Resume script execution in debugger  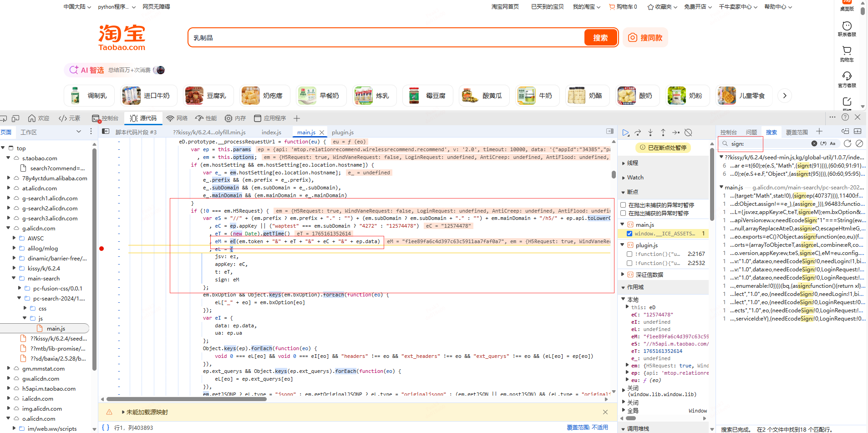coord(626,132)
